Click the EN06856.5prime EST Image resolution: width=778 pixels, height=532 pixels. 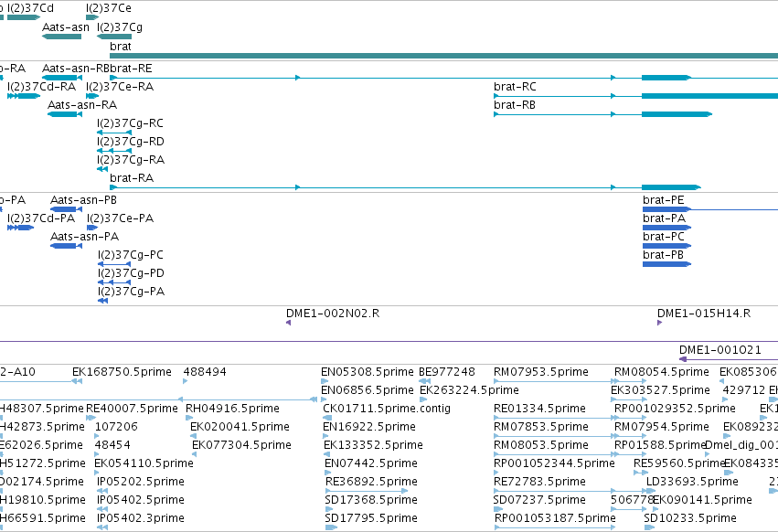[368, 390]
